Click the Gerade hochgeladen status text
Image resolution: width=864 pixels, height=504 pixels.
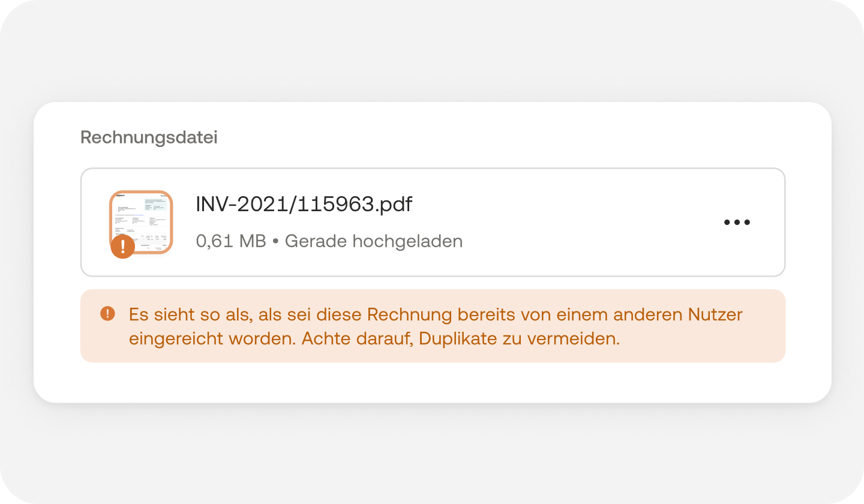point(374,241)
